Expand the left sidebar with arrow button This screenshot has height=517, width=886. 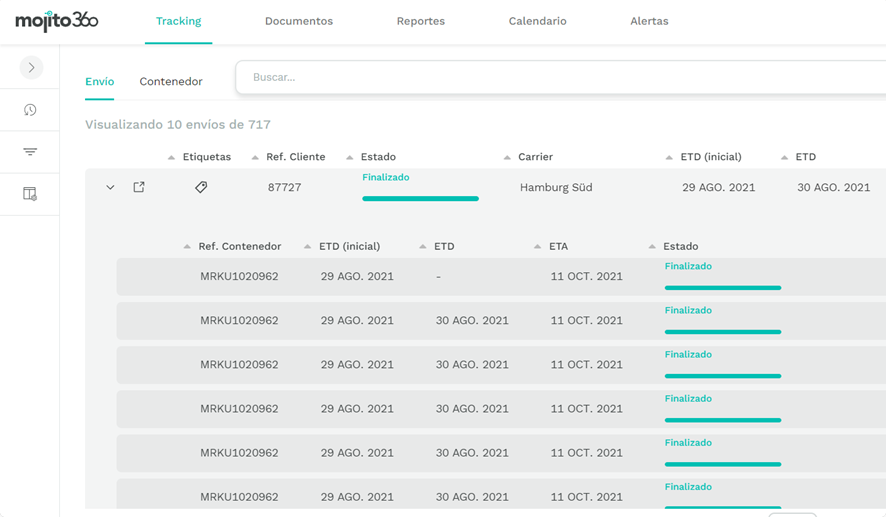coord(31,68)
